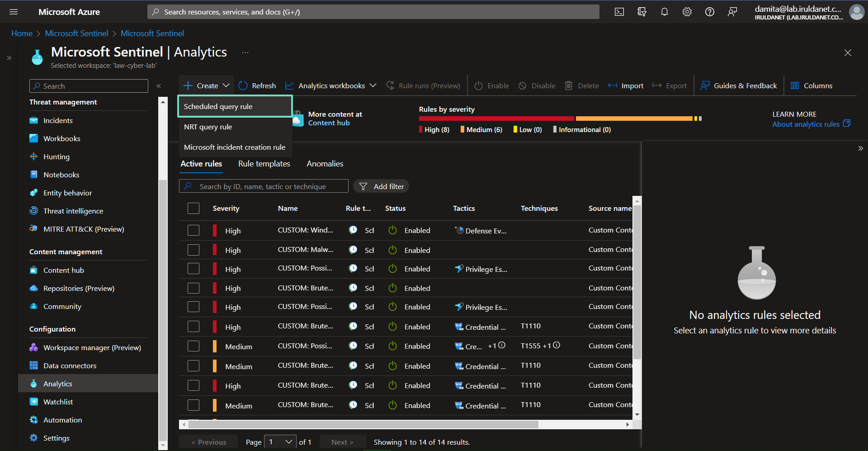868x451 pixels.
Task: Check the CUSTOM: Malw... rule checkbox
Action: (x=193, y=250)
